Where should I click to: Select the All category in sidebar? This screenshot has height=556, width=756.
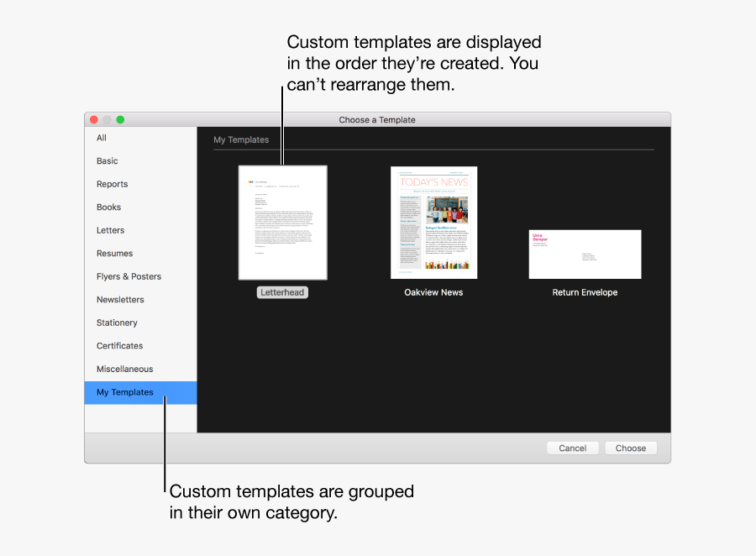click(140, 138)
